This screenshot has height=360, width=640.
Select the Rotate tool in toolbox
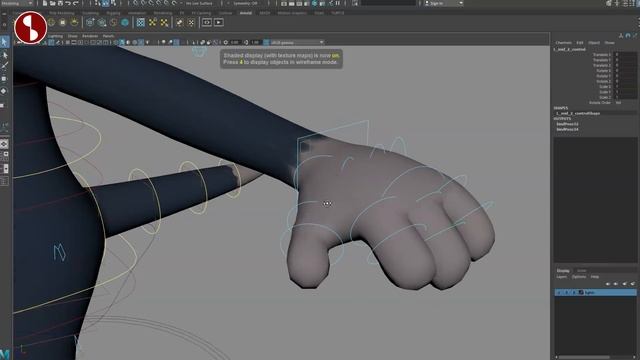tap(4, 91)
